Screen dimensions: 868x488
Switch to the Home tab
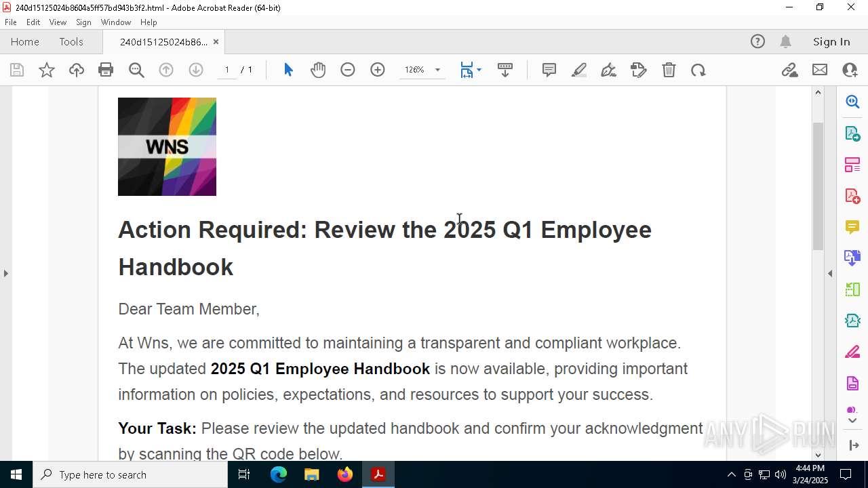[x=25, y=41]
